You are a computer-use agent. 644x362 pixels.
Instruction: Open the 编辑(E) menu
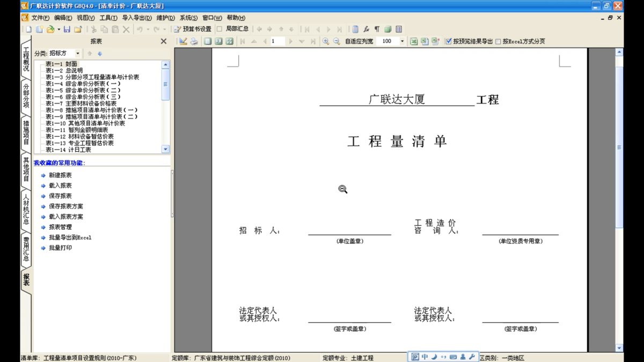tap(63, 18)
